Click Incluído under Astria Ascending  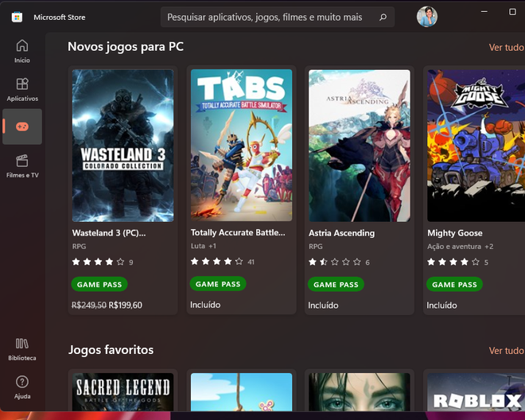(323, 305)
